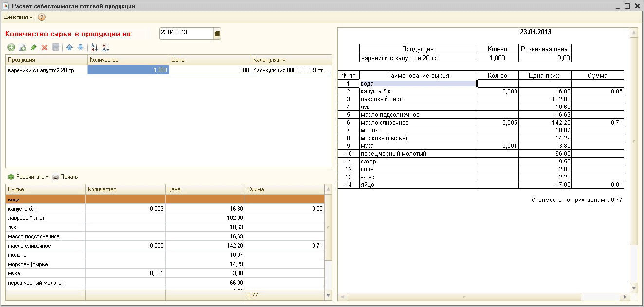Click the Печать button
644x307 pixels.
pyautogui.click(x=65, y=177)
